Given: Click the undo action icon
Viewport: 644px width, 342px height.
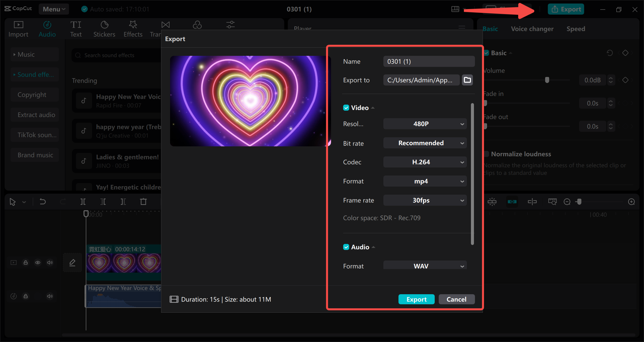Looking at the screenshot, I should (42, 201).
